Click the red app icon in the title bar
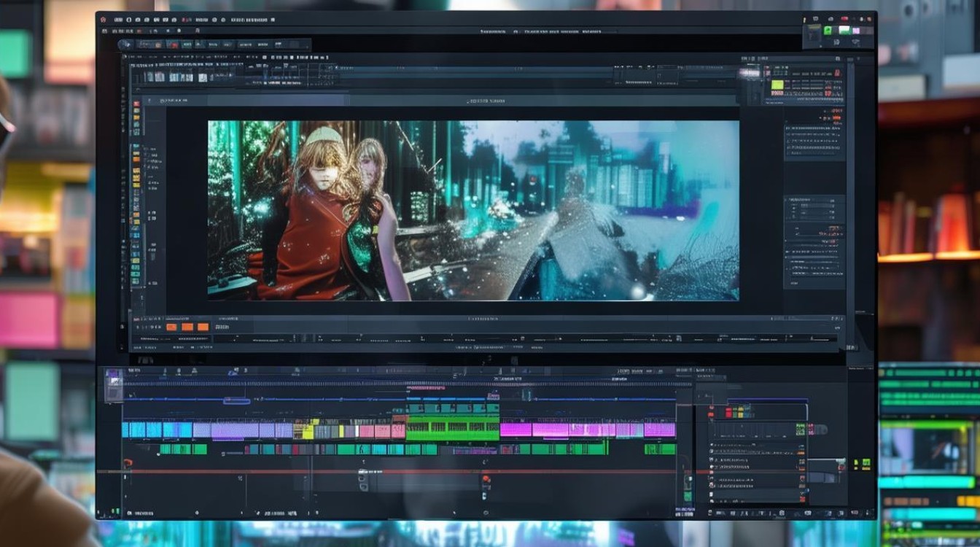The height and width of the screenshot is (547, 980). pos(103,20)
